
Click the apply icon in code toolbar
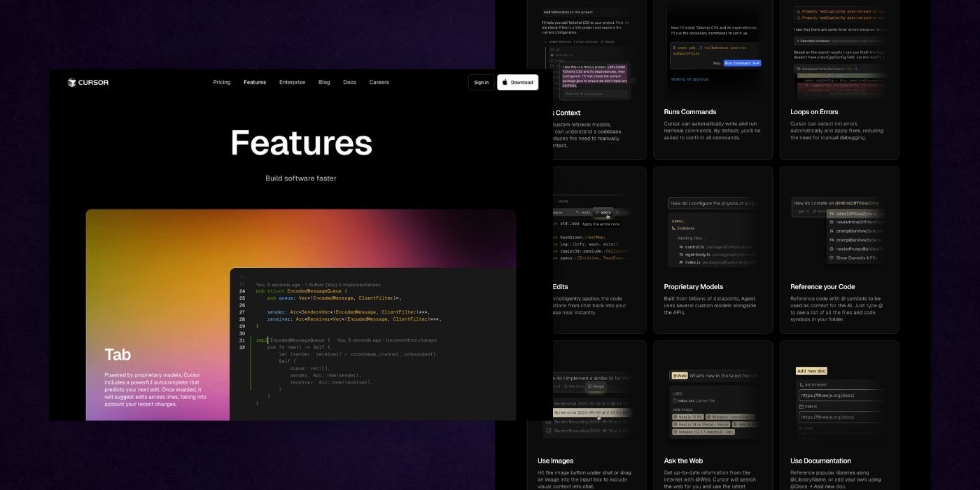click(x=597, y=212)
